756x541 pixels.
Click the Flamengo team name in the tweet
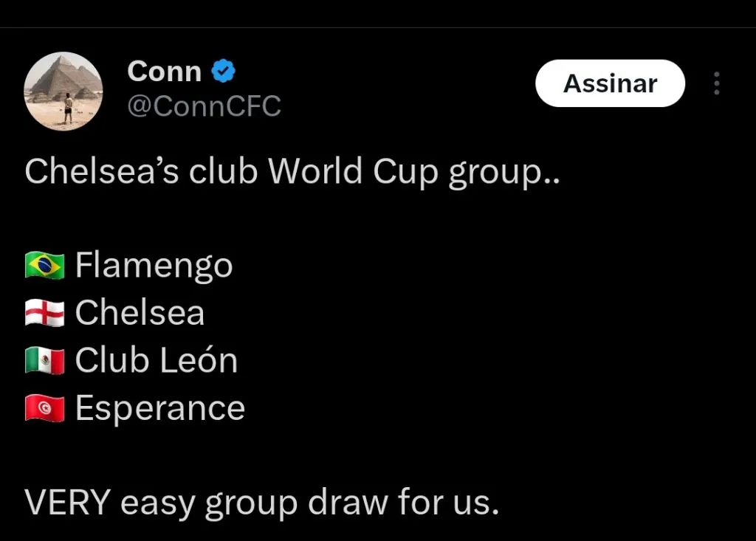point(154,265)
